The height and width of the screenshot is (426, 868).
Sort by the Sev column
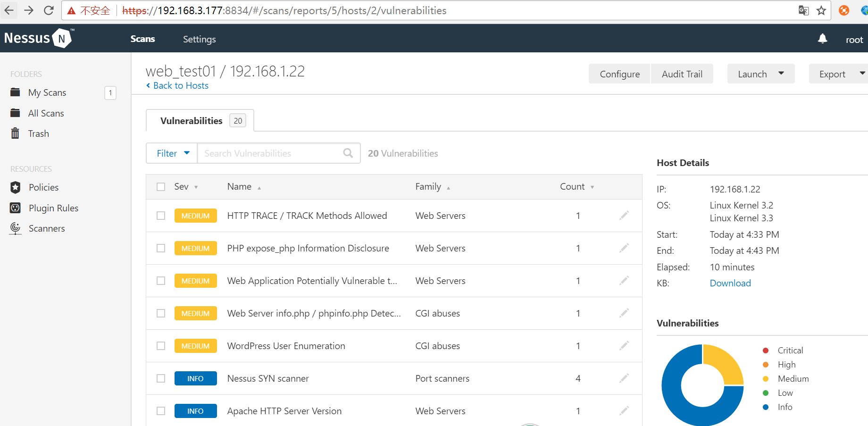[186, 187]
